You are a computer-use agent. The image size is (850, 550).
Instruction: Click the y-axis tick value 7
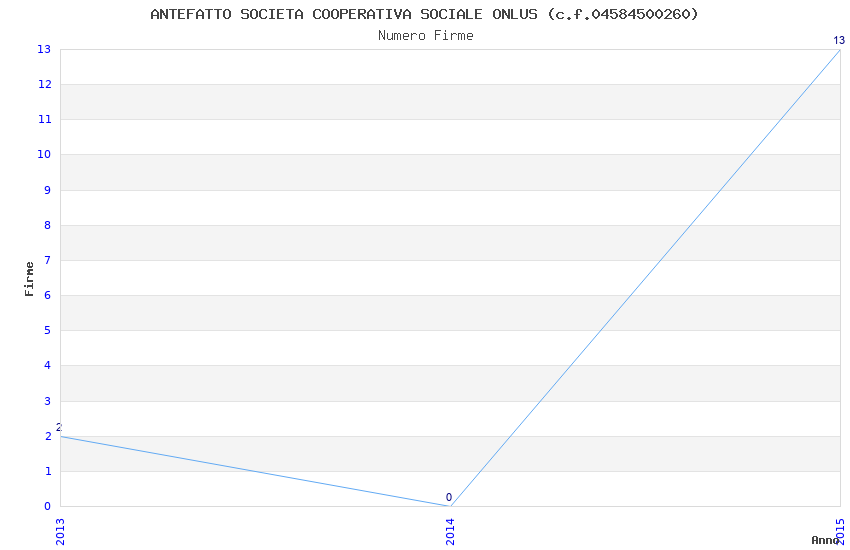click(x=48, y=260)
